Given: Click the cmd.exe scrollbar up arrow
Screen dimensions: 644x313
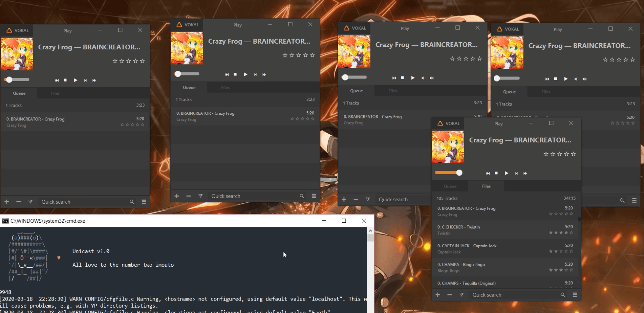Looking at the screenshot, I should 370,231.
